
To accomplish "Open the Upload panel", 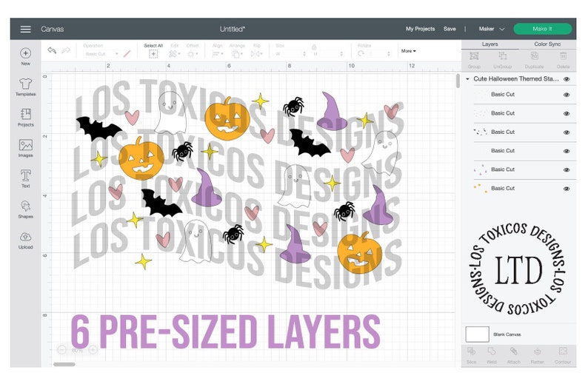I will click(25, 240).
